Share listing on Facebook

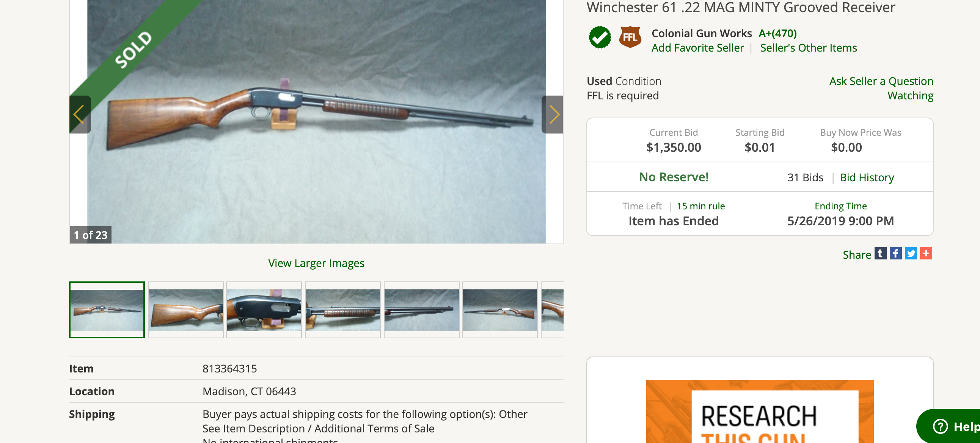895,253
